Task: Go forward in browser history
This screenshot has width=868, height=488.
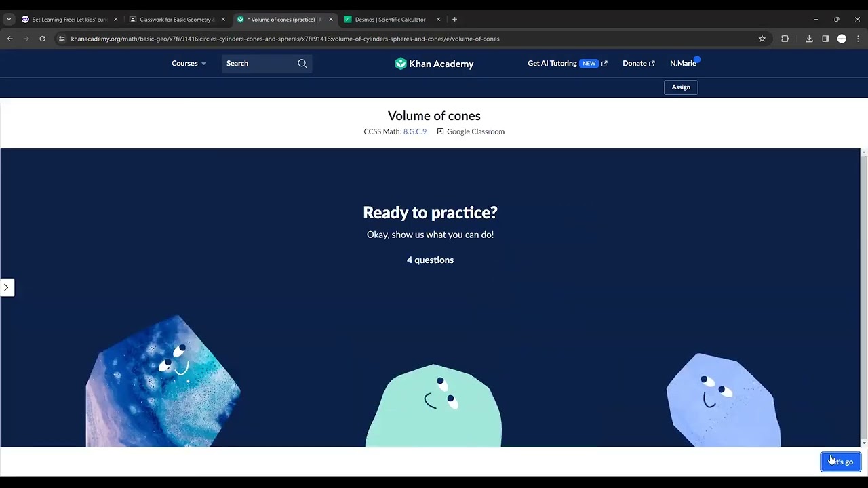Action: coord(26,39)
